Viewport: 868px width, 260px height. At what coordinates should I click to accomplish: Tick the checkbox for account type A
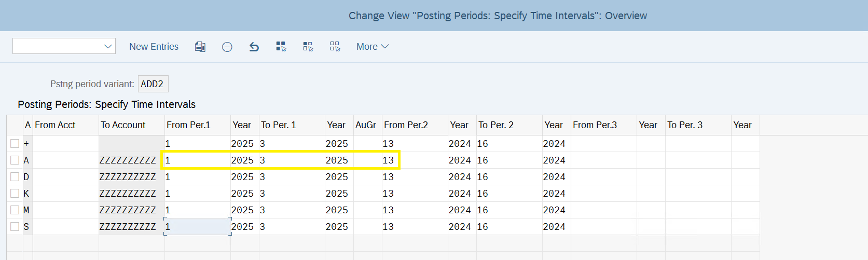pos(15,160)
